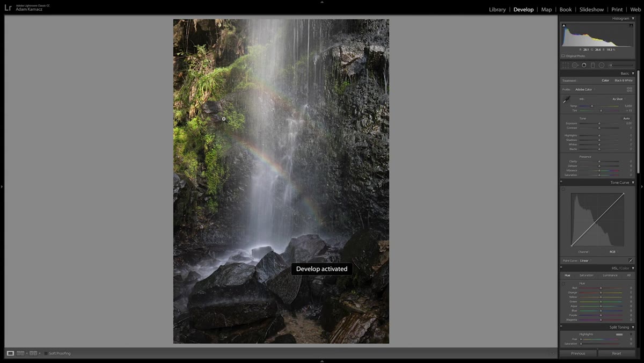Toggle the shadow clipping indicator in histogram

click(x=563, y=25)
